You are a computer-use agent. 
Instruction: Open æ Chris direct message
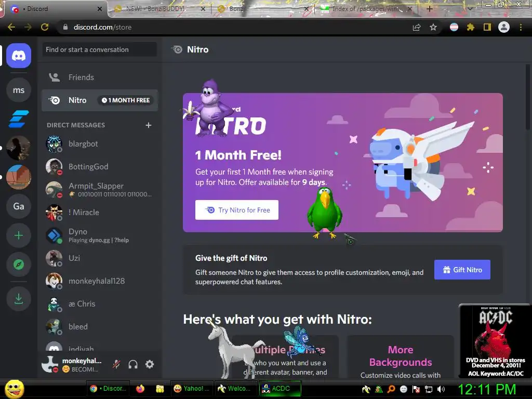tap(100, 303)
